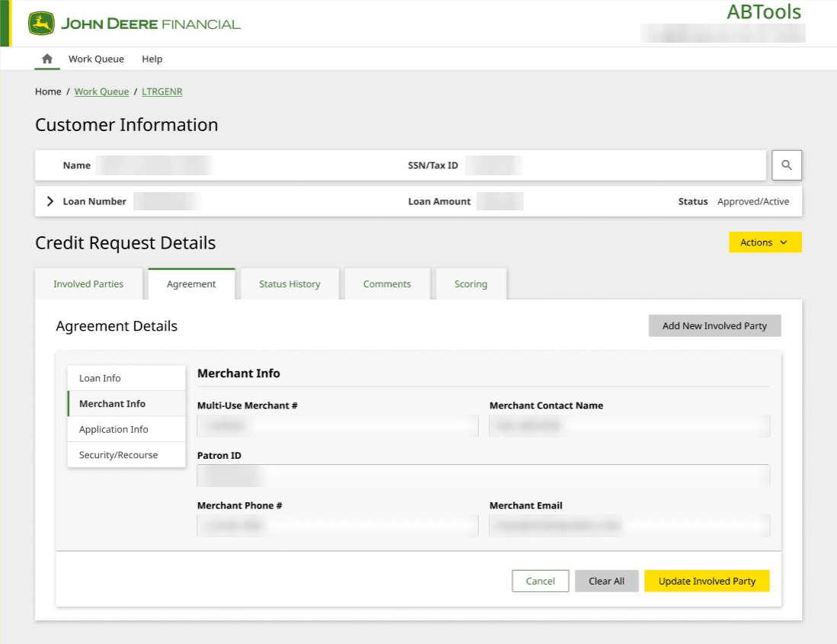Viewport: 837px width, 644px height.
Task: Follow the LTRGENR breadcrumb link
Action: tap(162, 91)
